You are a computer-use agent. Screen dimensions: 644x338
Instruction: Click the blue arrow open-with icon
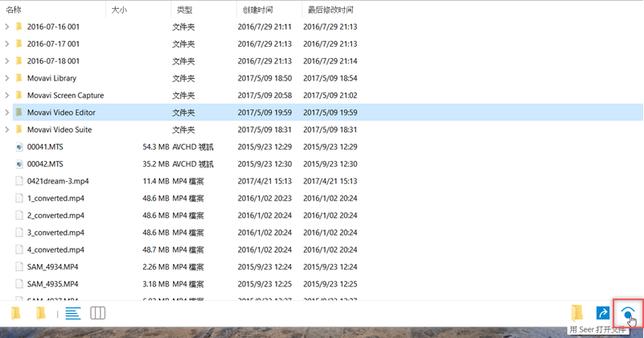coord(602,313)
